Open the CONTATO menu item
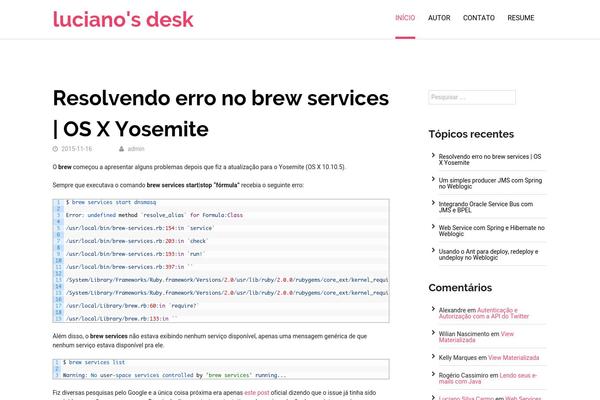Viewport: 600px width, 400px height. coord(479,18)
